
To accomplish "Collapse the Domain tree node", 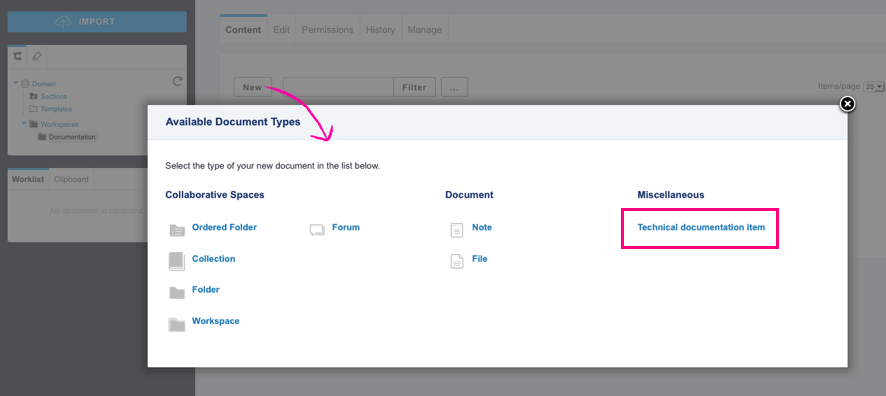I will pos(16,83).
